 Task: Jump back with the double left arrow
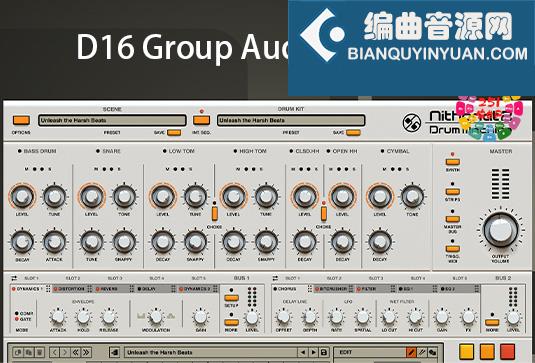pos(76,352)
